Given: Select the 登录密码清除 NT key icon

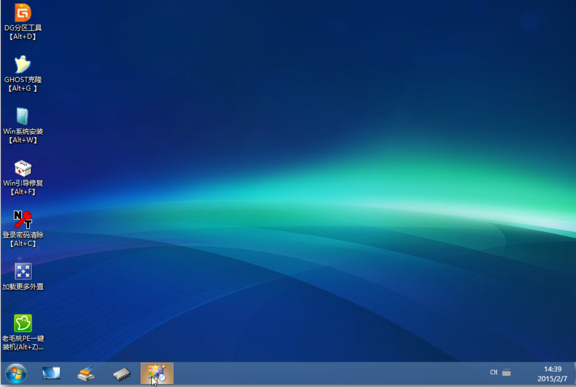Looking at the screenshot, I should coord(23,220).
